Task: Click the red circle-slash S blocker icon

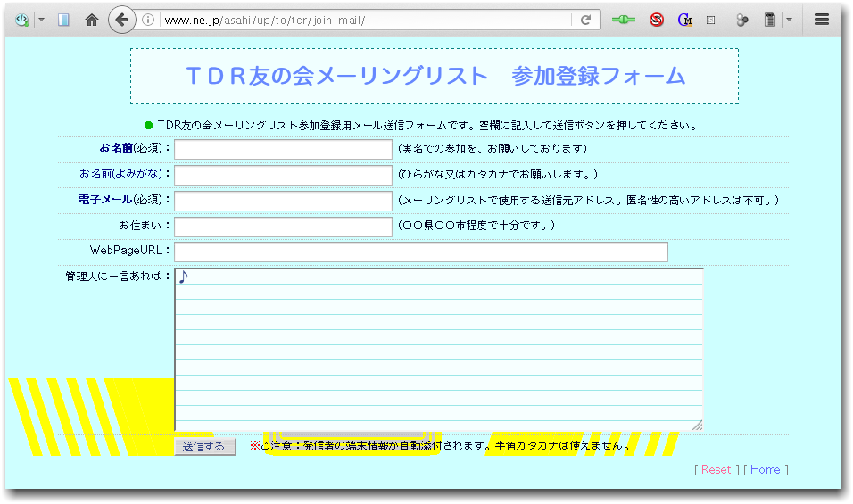Action: click(x=657, y=20)
